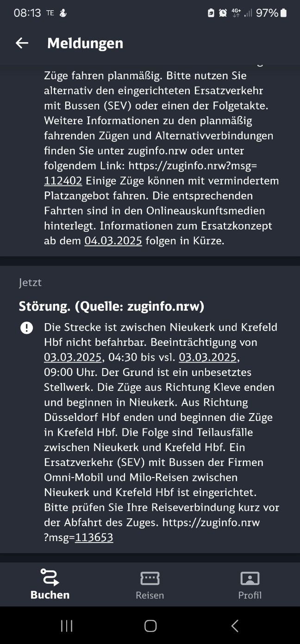Tap the 03.03.2025 end date before 09:00
The width and height of the screenshot is (300, 644).
tap(207, 357)
